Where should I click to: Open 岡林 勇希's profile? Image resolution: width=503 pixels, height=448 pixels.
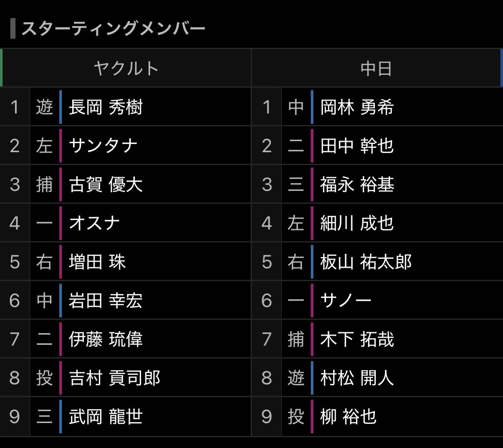(357, 107)
